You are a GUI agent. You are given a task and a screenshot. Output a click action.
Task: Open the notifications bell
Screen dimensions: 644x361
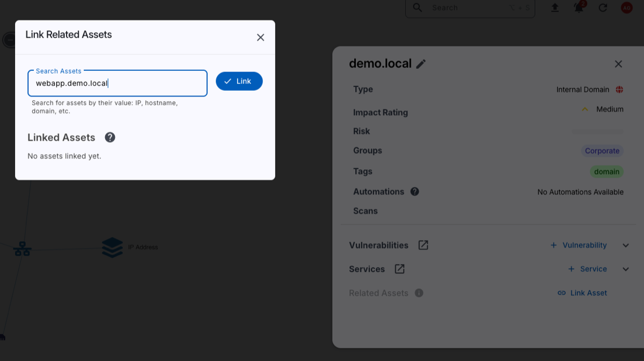point(579,8)
